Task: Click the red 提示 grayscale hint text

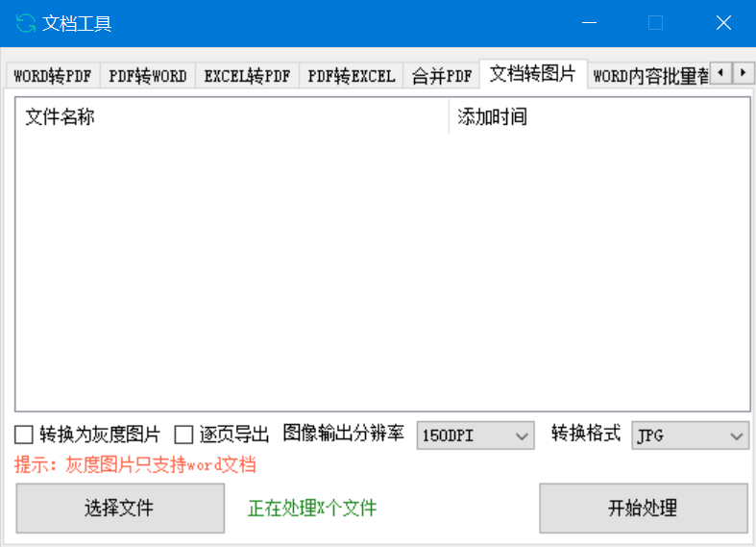Action: (x=135, y=465)
